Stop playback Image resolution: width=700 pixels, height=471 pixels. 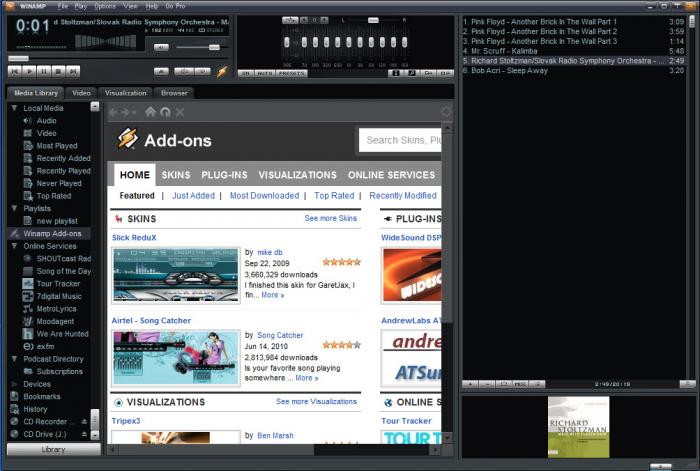pos(58,71)
